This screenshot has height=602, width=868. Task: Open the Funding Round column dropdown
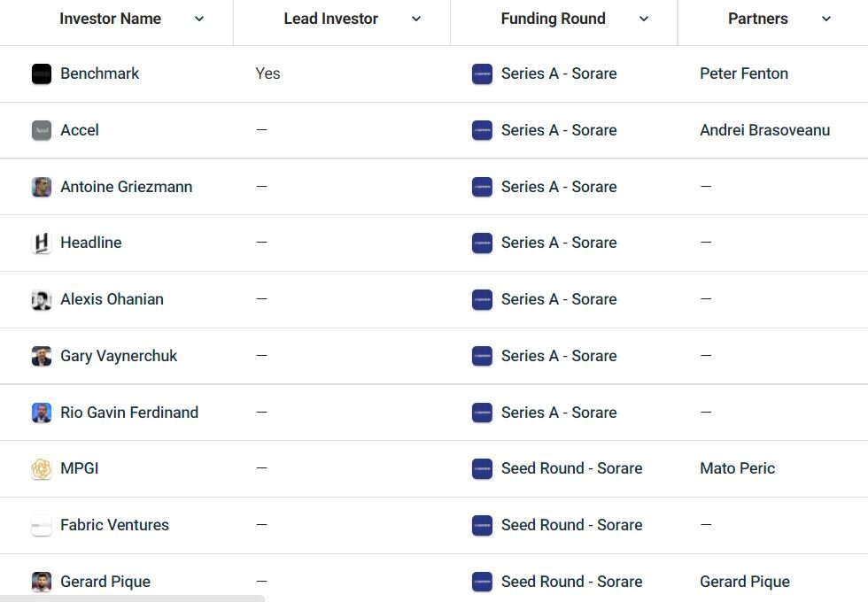coord(643,18)
